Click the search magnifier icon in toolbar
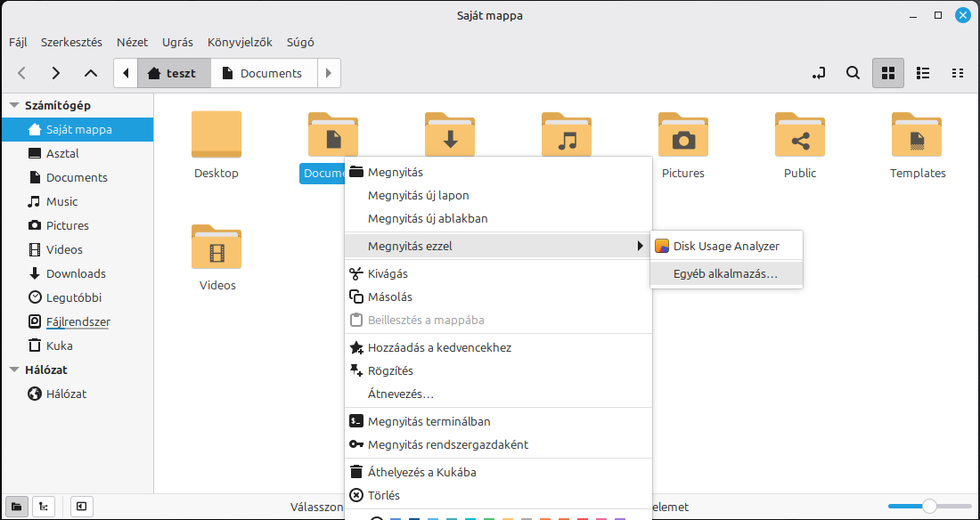Screen dimensions: 980x520 (x=853, y=73)
